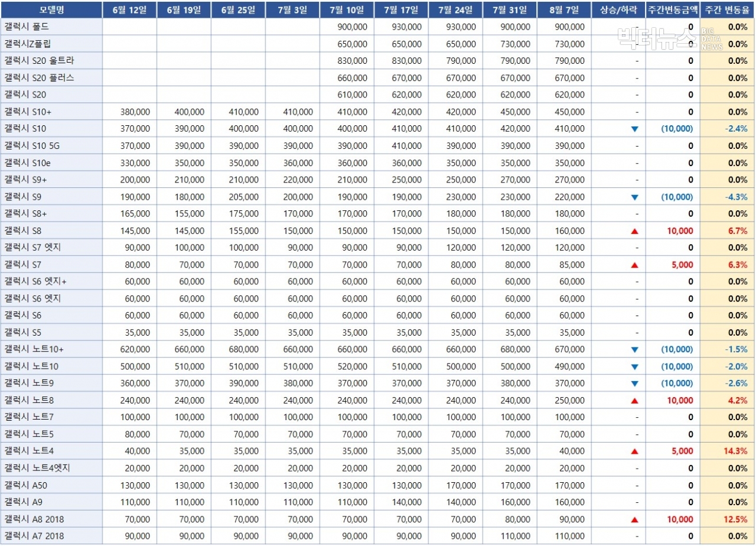The image size is (756, 546).
Task: Click the down arrow in 갤럭시 노트9 row
Action: point(634,384)
